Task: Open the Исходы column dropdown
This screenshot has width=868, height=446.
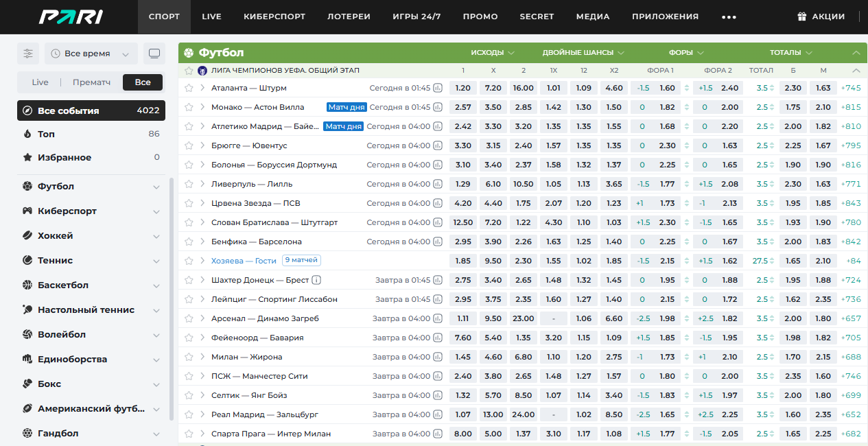Action: coord(492,53)
